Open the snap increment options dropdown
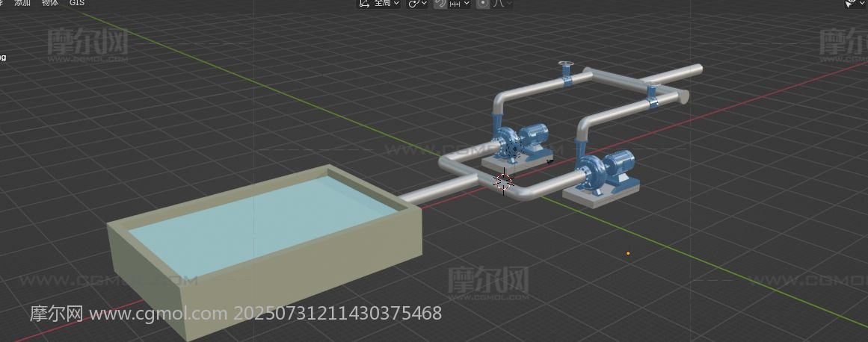This screenshot has width=868, height=342. [x=460, y=3]
